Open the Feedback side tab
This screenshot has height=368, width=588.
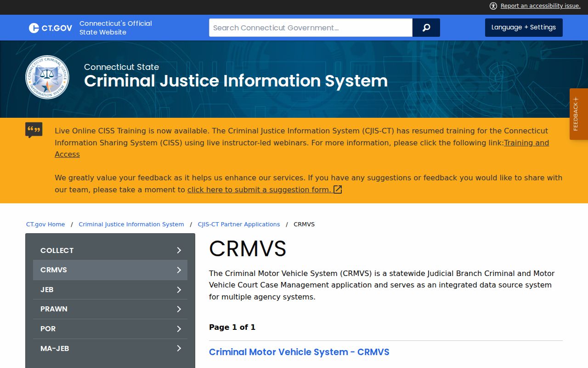[579, 114]
